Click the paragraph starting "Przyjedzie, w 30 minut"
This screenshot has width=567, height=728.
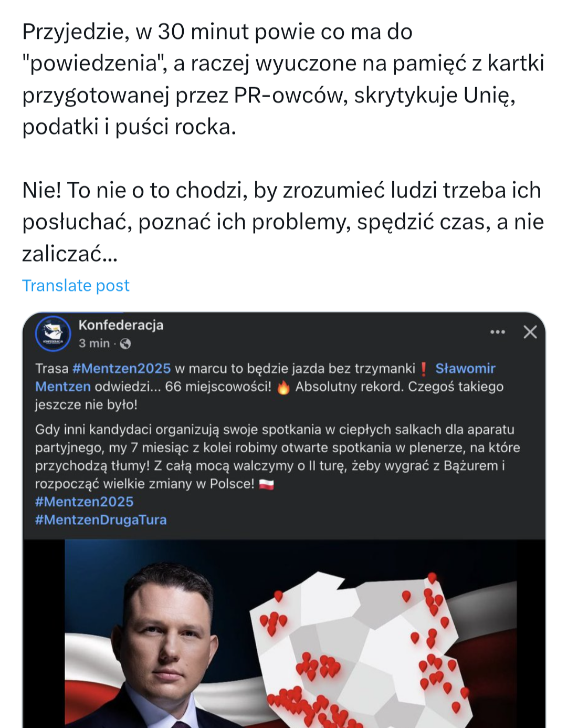coord(283,79)
